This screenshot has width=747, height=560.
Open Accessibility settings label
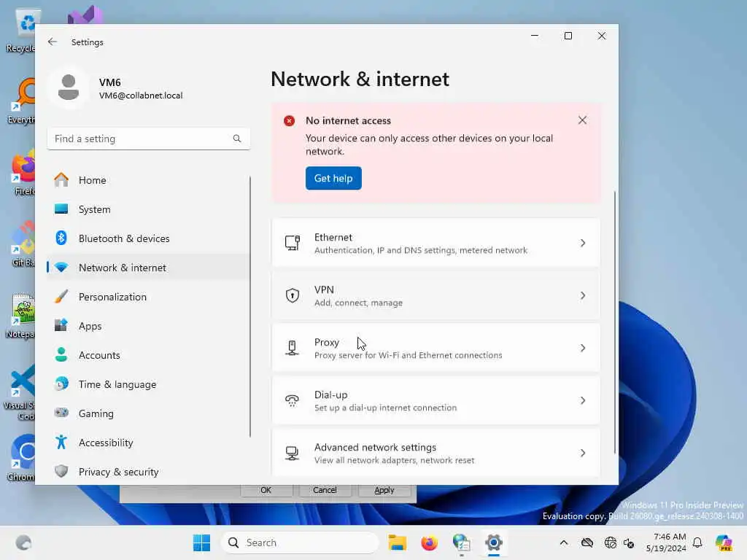coord(106,443)
